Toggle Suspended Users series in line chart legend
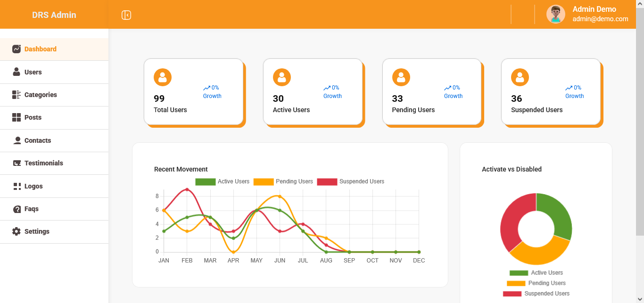Viewport: 644px width, 303px height. 350,181
